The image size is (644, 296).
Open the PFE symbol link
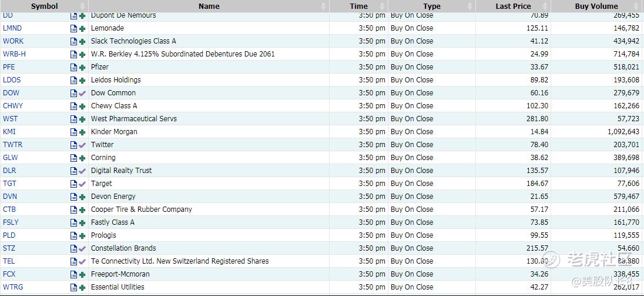point(9,67)
